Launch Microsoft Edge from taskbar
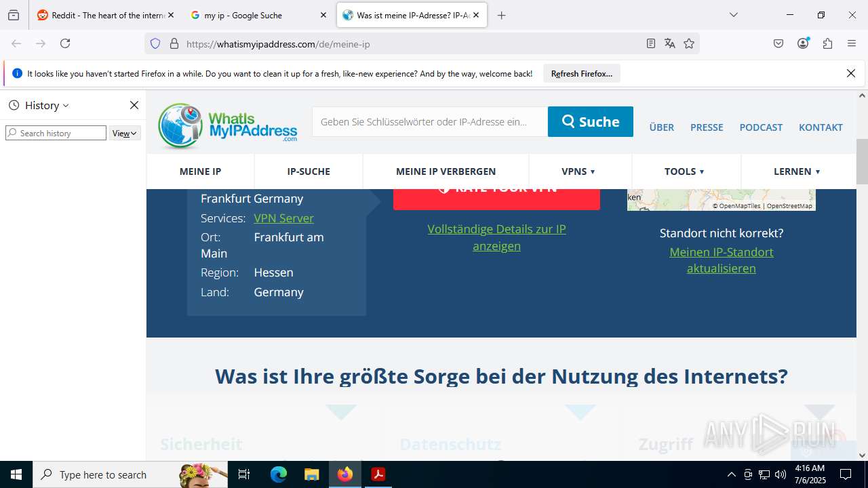 pos(279,474)
